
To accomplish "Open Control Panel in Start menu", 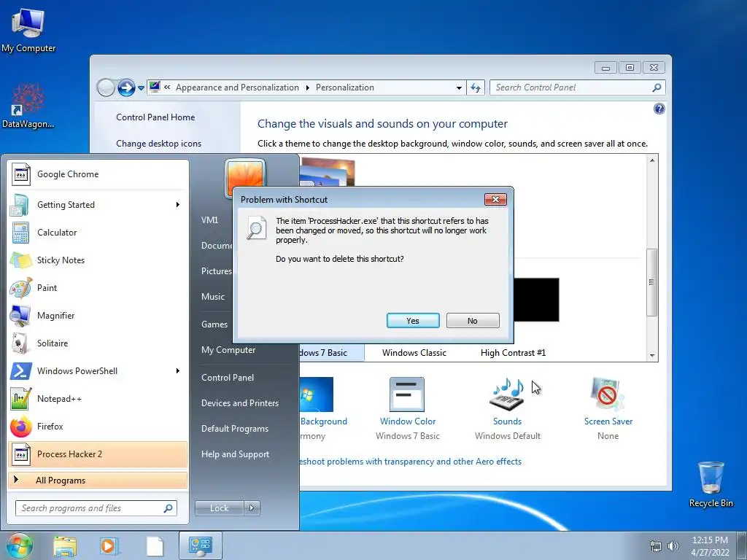I will (228, 378).
